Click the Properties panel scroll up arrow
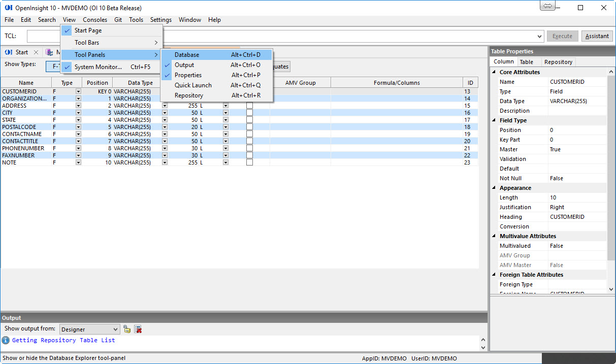616x364 pixels. 611,71
